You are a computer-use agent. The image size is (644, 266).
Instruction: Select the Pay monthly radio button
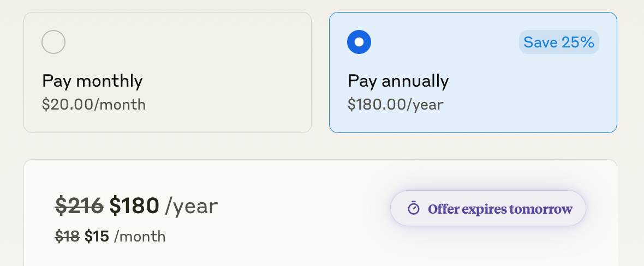point(53,42)
